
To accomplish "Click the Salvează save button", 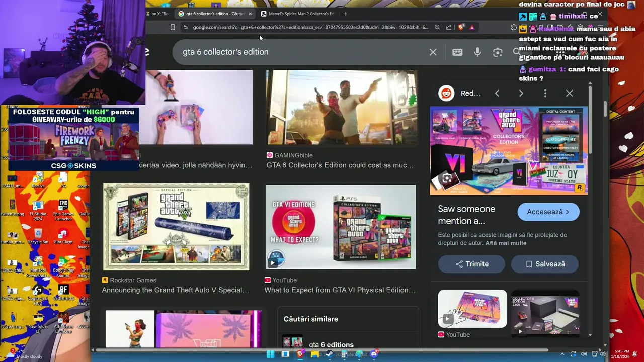I will pos(545,264).
